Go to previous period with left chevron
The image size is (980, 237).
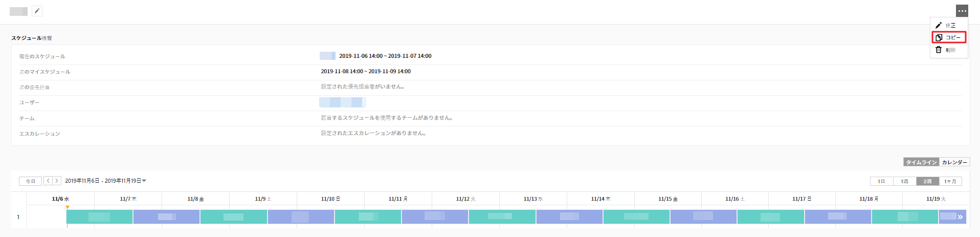48,181
